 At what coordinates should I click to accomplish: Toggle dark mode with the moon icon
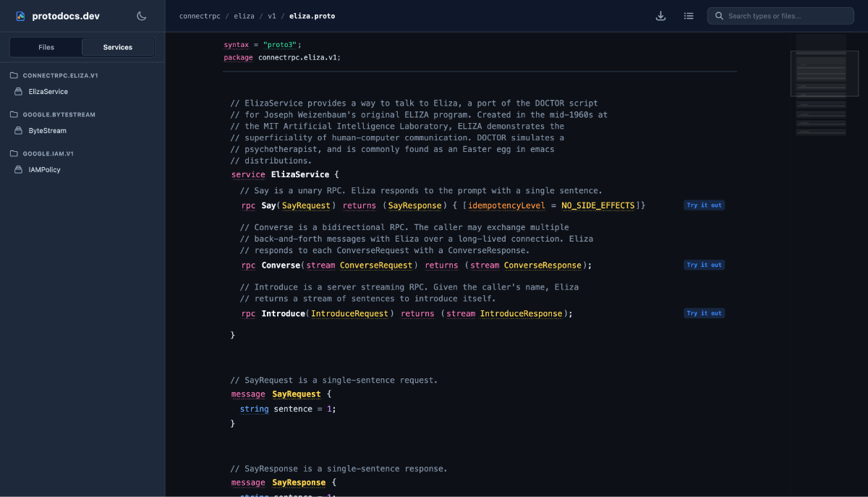(142, 16)
